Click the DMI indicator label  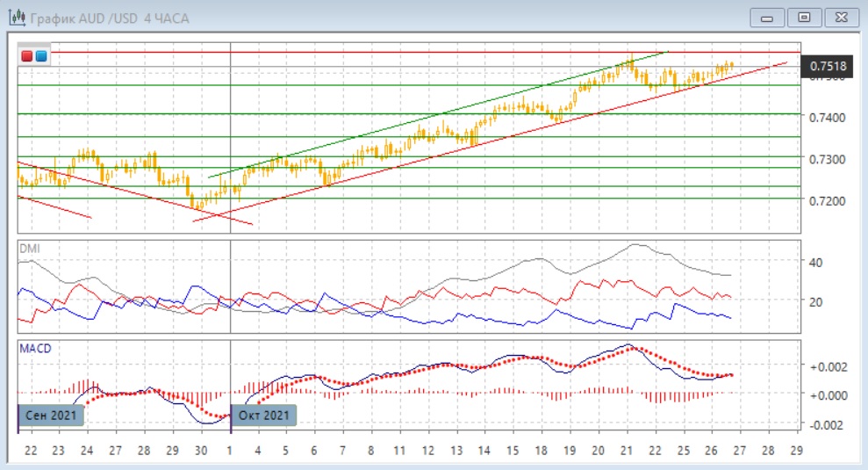(29, 249)
